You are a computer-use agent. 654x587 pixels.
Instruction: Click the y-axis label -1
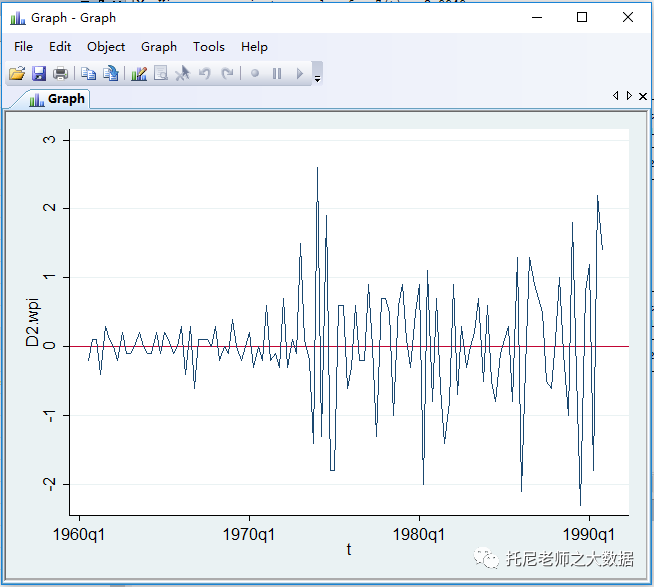click(x=49, y=416)
